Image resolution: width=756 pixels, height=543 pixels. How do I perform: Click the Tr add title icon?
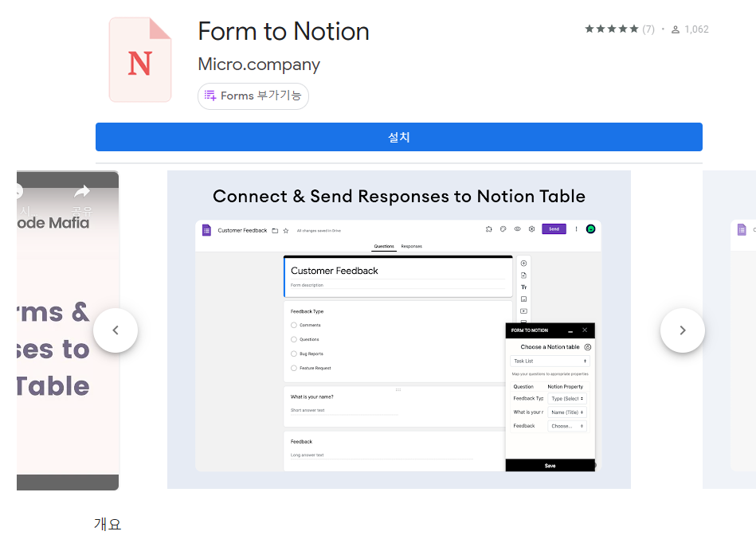523,287
